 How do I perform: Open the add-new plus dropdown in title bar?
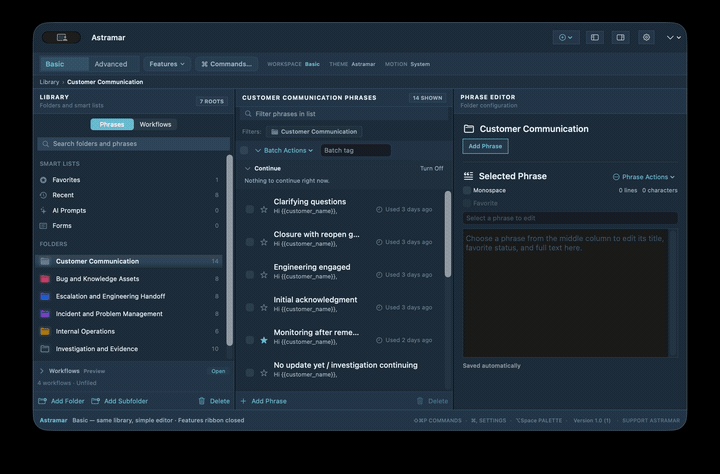pyautogui.click(x=566, y=38)
